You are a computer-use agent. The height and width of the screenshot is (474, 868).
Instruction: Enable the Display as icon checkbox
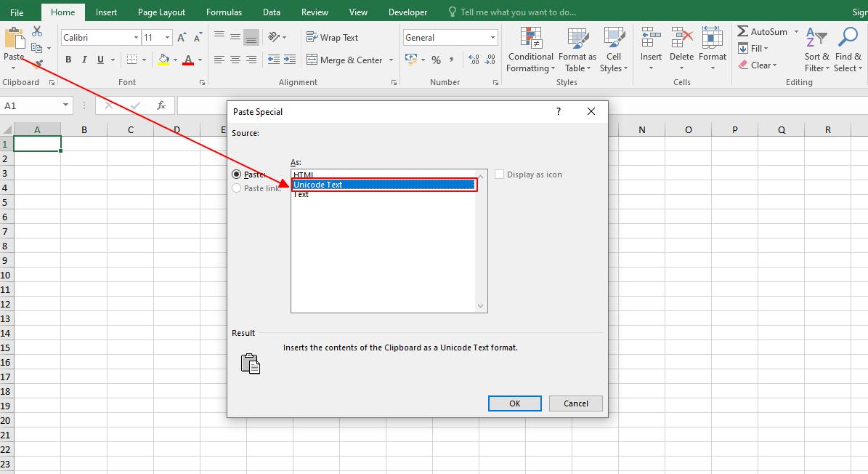tap(500, 174)
